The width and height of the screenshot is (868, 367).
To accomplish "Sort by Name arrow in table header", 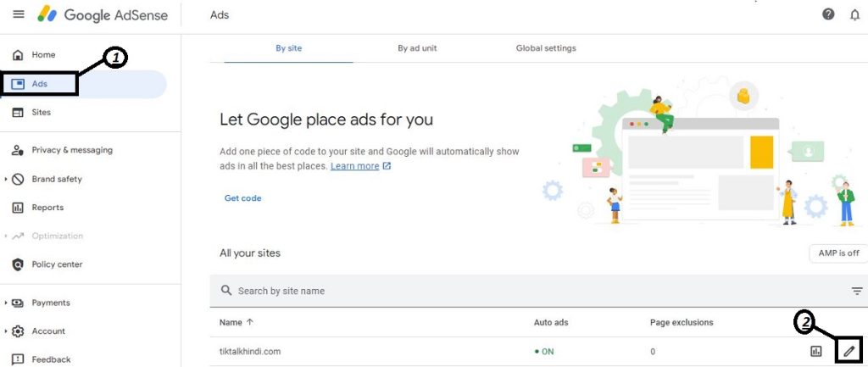I will [250, 322].
